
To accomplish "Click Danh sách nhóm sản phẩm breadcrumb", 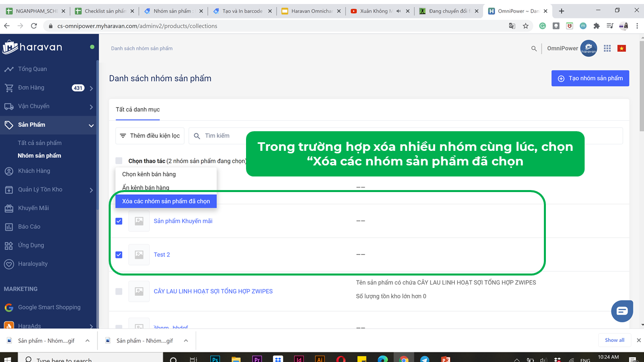I will [x=142, y=48].
